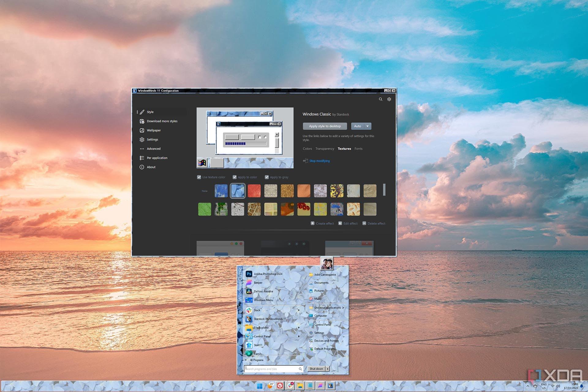Expand the Slack submenu arrow
The width and height of the screenshot is (588, 392).
(x=299, y=310)
